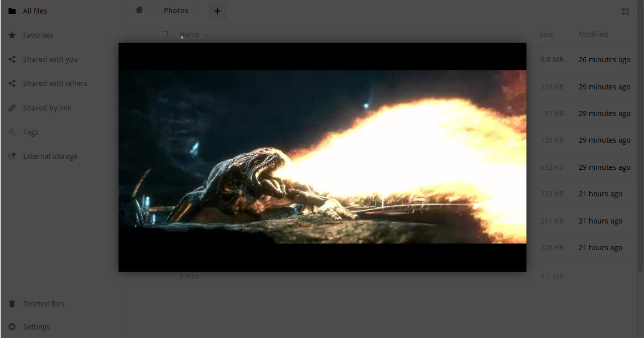Sort by the Size column header
The image size is (644, 338).
pyautogui.click(x=546, y=34)
